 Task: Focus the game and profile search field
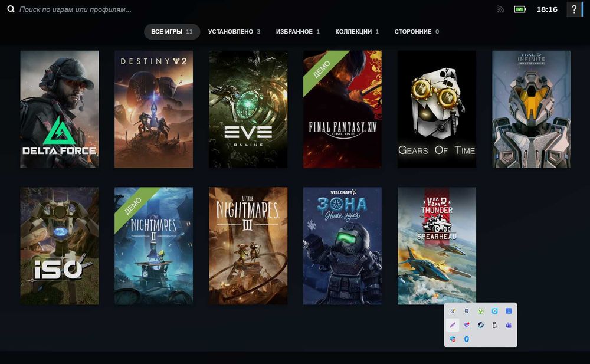pos(76,9)
